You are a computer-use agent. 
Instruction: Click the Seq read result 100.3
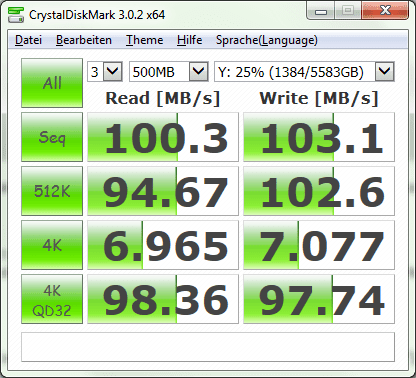point(163,137)
